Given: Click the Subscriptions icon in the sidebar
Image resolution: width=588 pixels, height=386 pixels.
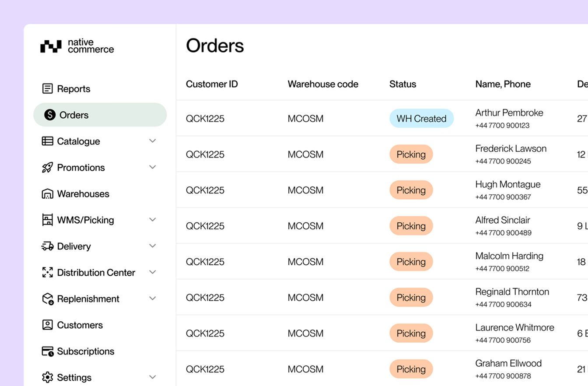Looking at the screenshot, I should [47, 351].
